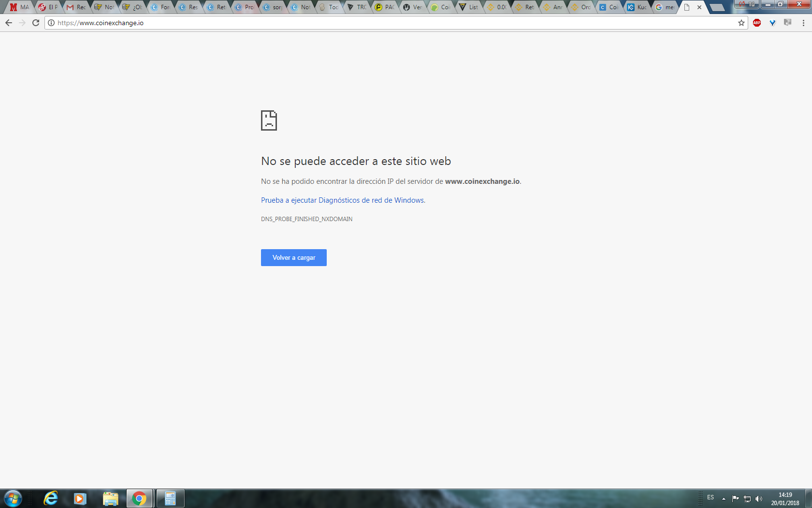Switch to the Binance '0.00' tab
812x508 pixels.
tap(496, 7)
